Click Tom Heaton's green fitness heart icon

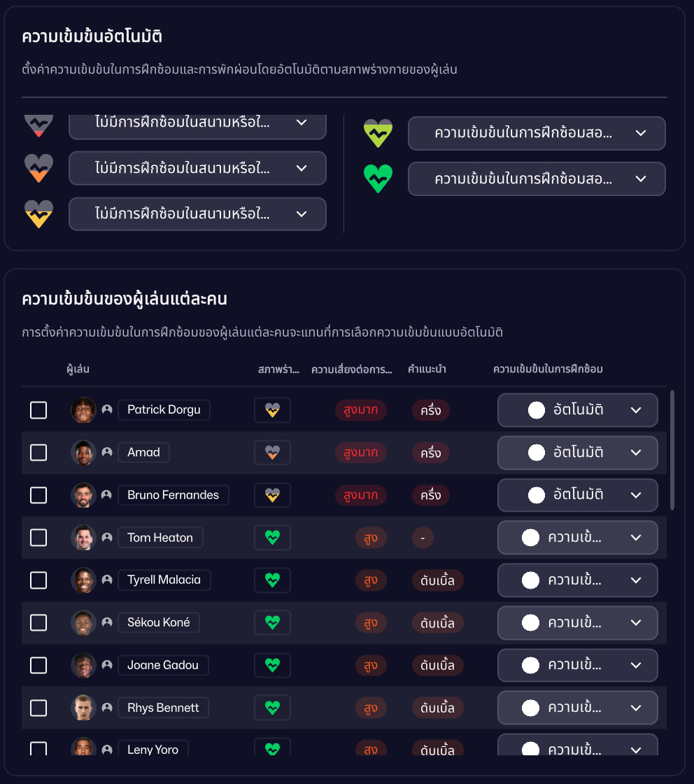coord(272,538)
